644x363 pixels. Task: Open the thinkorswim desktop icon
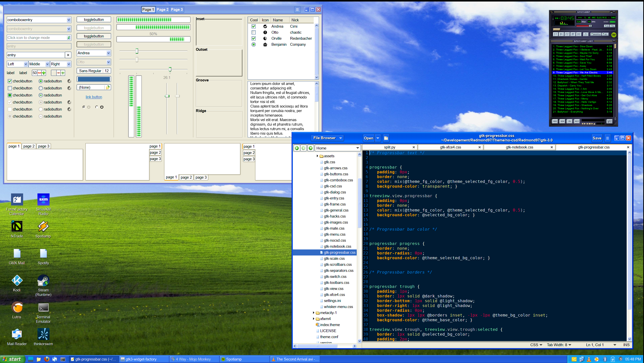click(x=43, y=337)
